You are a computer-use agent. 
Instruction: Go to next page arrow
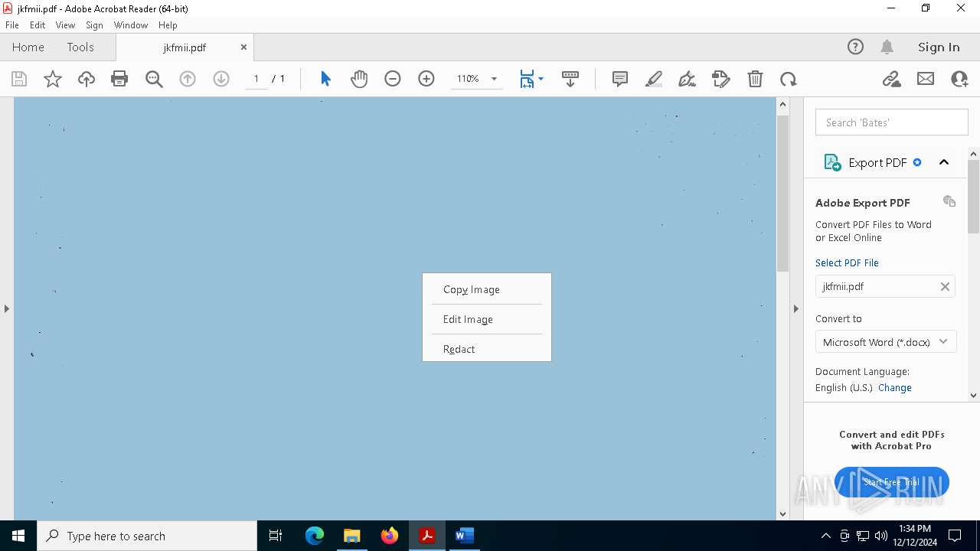tap(221, 79)
